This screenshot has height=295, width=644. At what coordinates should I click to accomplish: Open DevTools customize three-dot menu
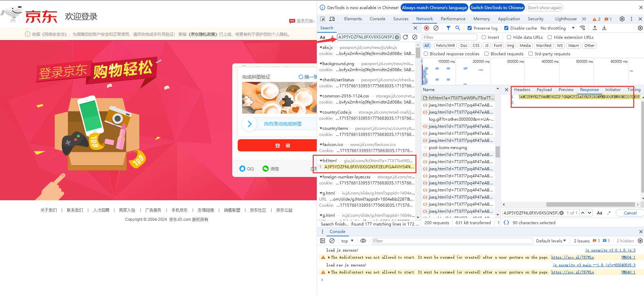[632, 19]
